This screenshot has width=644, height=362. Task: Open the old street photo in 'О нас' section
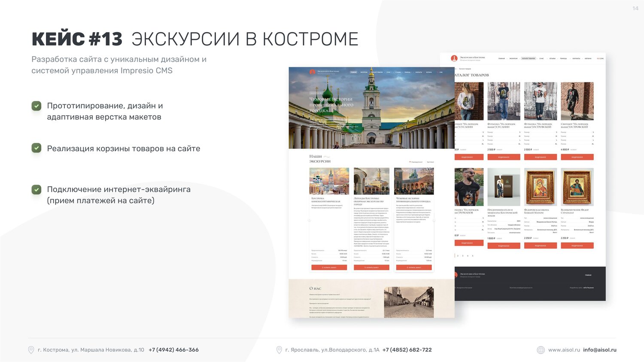tap(409, 302)
